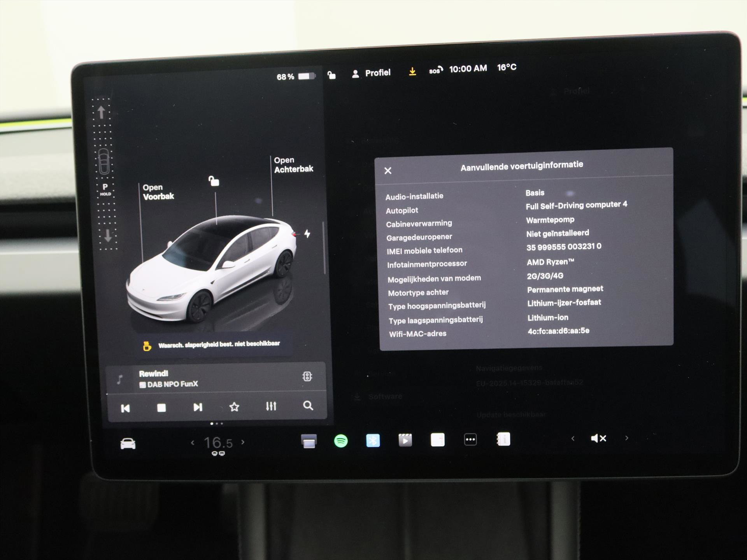Screen dimensions: 747x560
Task: Tap the 2G/3G/4G modem value
Action: pos(545,276)
